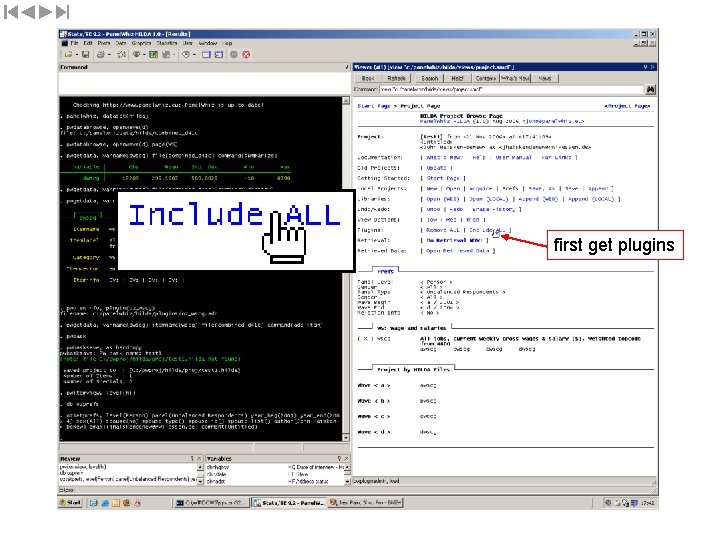Click the Review panel scroll down arrow
720x540 pixels.
point(200,481)
